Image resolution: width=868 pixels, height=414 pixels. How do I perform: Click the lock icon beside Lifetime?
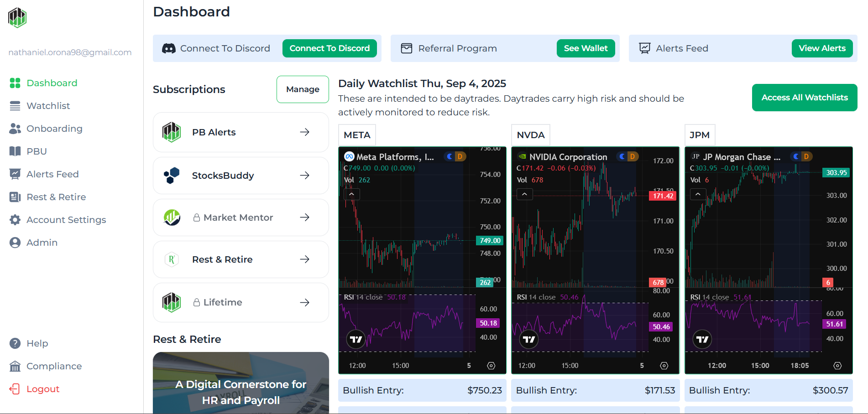(x=197, y=302)
